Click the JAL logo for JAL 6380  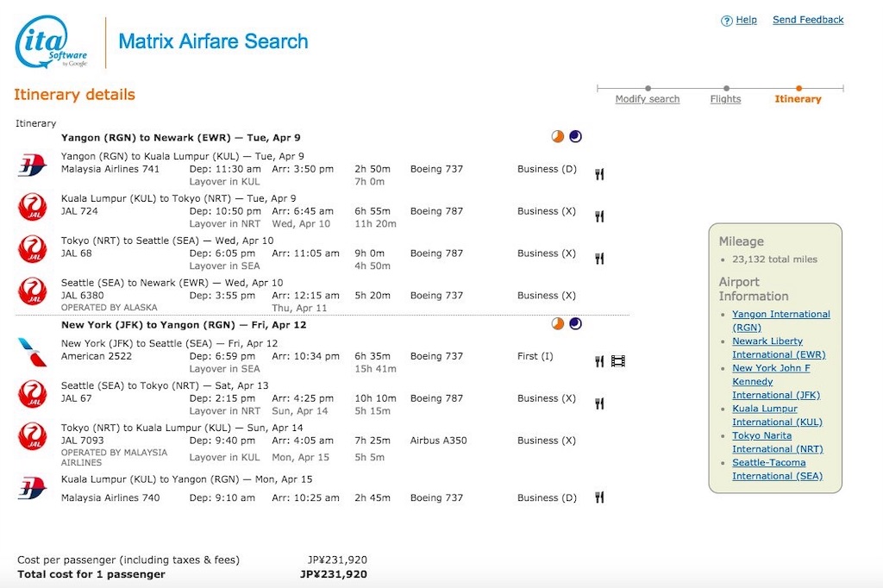click(x=32, y=291)
